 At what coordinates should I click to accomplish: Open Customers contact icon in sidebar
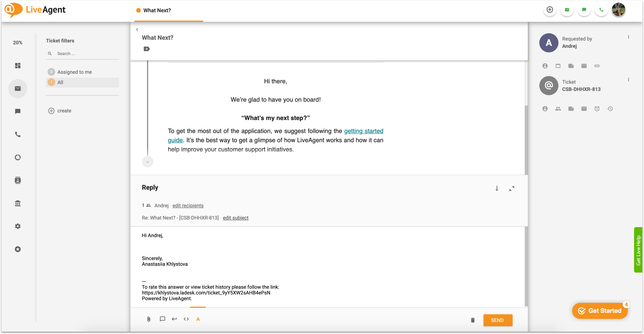point(18,180)
